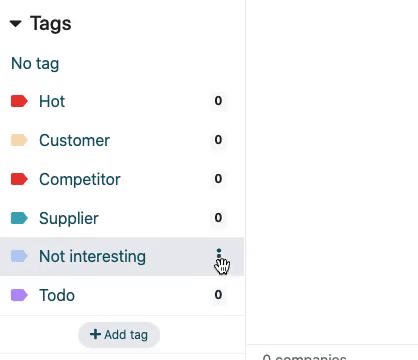Filter by the Hot tag label
Image resolution: width=418 pixels, height=360 pixels.
pyautogui.click(x=52, y=101)
